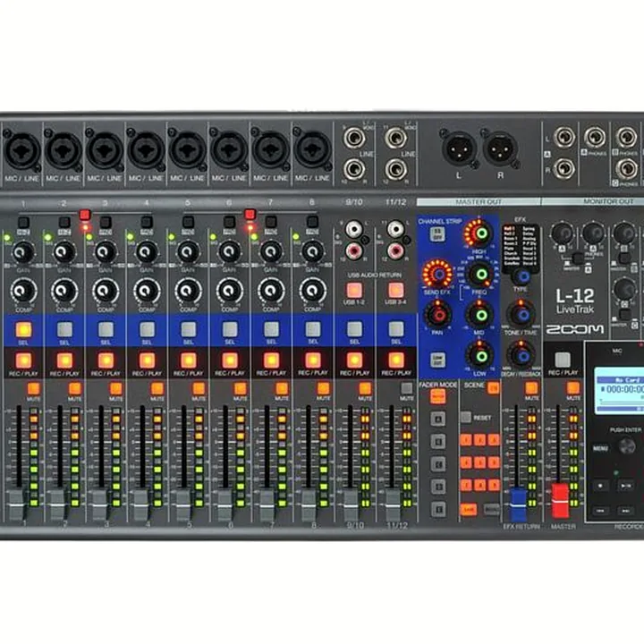This screenshot has width=644, height=644.
Task: Click the HIGH EQ knob
Action: (x=481, y=233)
